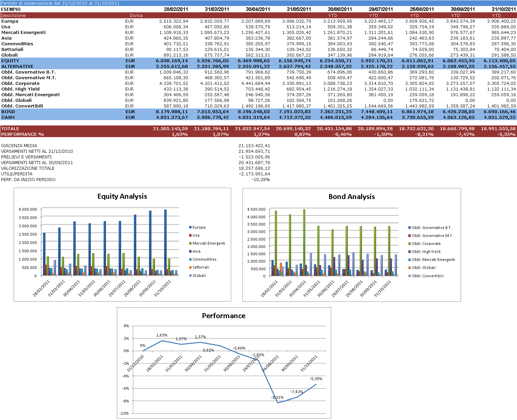Click the TOTALE value 21.305.143,59
Image resolution: width=517 pixels, height=420 pixels.
click(x=170, y=128)
